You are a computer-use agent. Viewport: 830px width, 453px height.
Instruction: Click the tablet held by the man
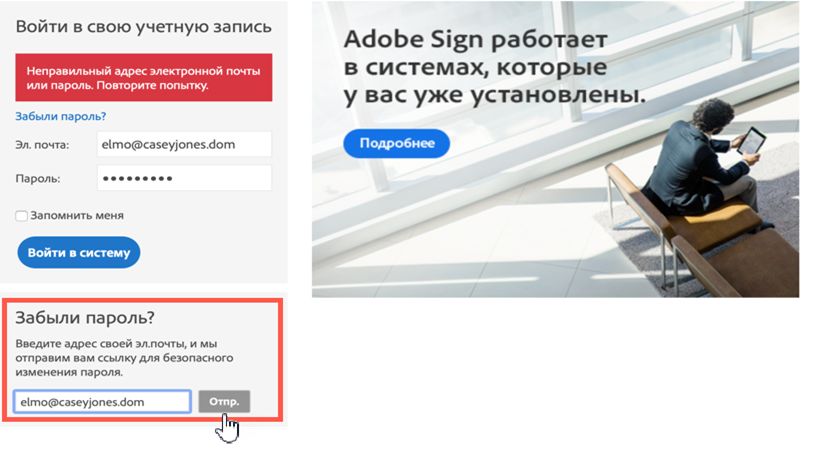click(x=751, y=140)
